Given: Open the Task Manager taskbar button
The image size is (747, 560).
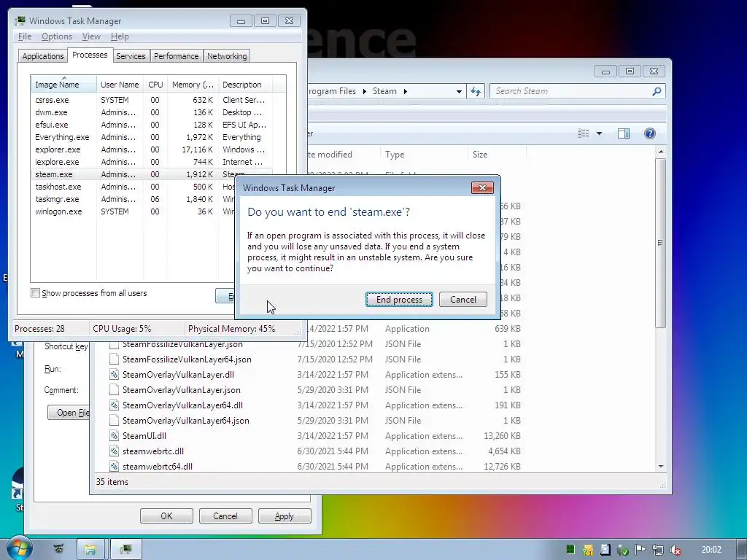Looking at the screenshot, I should tap(125, 550).
